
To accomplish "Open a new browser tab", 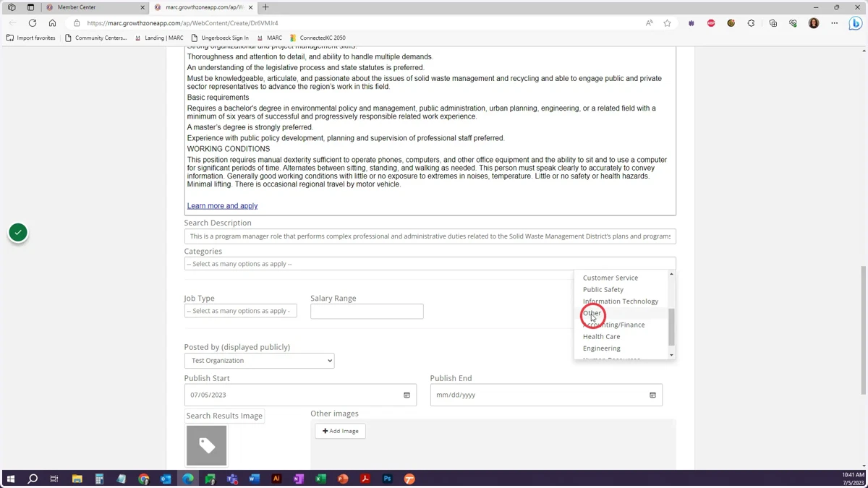I will (x=265, y=7).
